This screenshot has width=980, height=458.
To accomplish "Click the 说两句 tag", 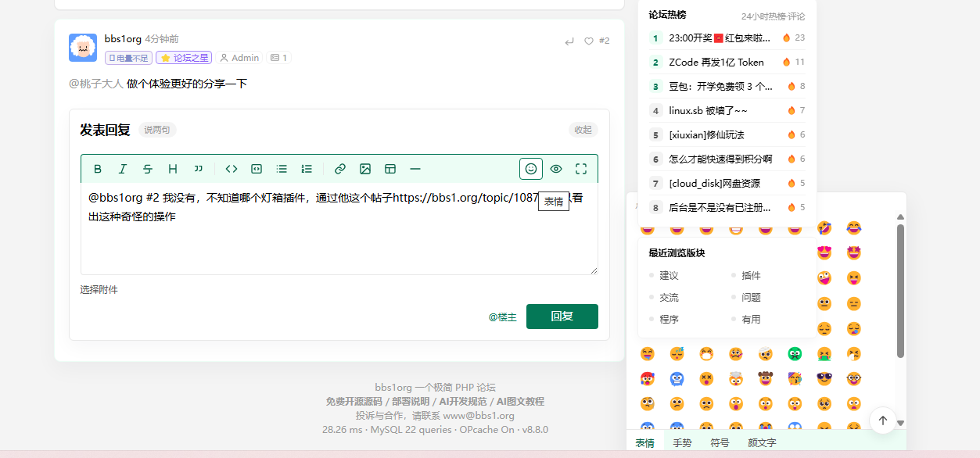I will 157,130.
